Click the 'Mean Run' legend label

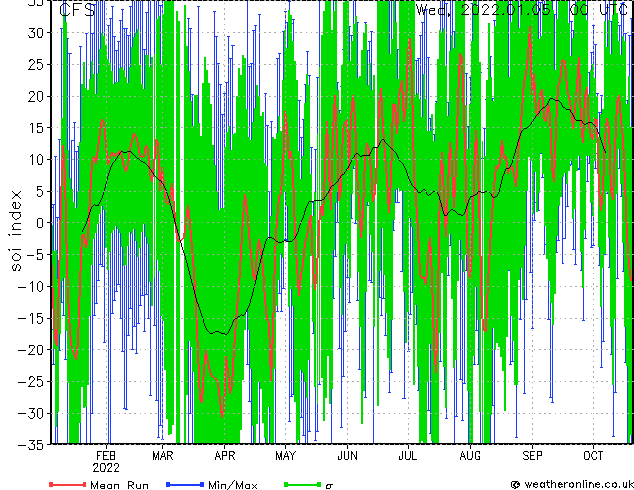tap(119, 485)
